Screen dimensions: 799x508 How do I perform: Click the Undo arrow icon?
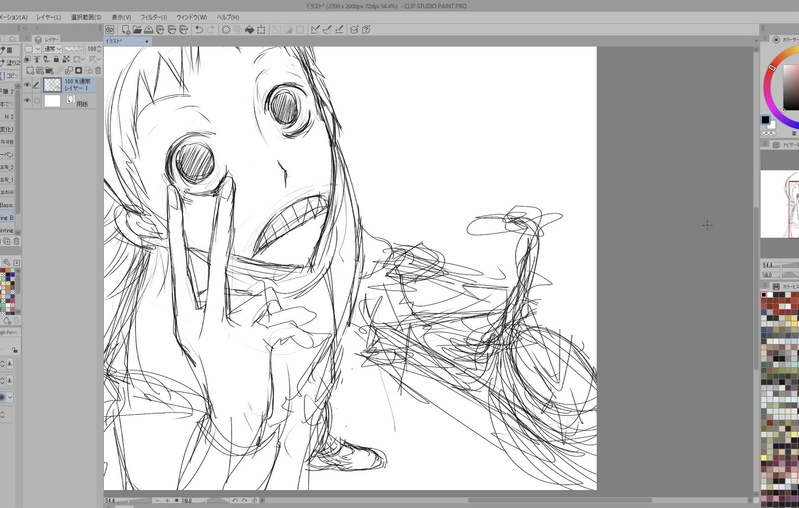pos(199,30)
